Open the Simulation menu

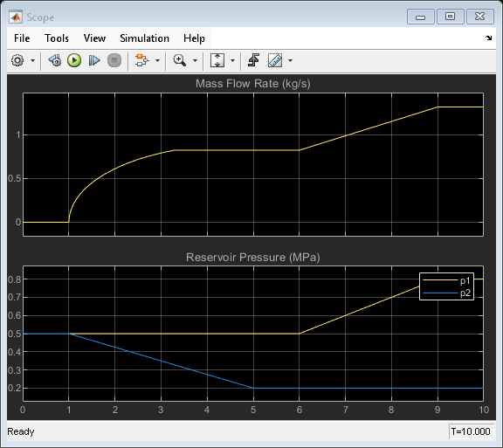coord(144,38)
